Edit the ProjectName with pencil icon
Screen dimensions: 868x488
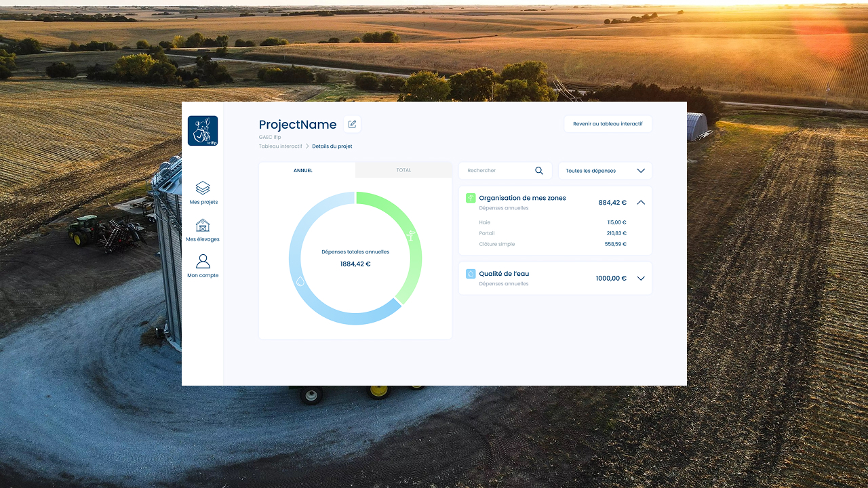[x=352, y=125]
